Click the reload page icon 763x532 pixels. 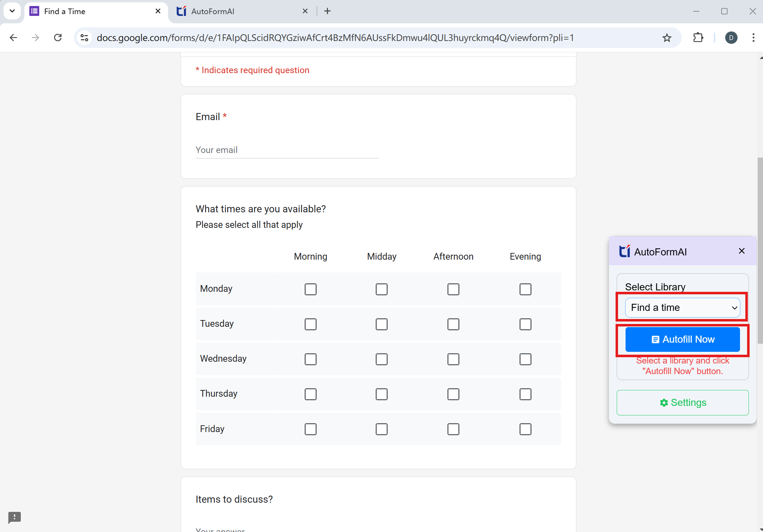tap(58, 38)
